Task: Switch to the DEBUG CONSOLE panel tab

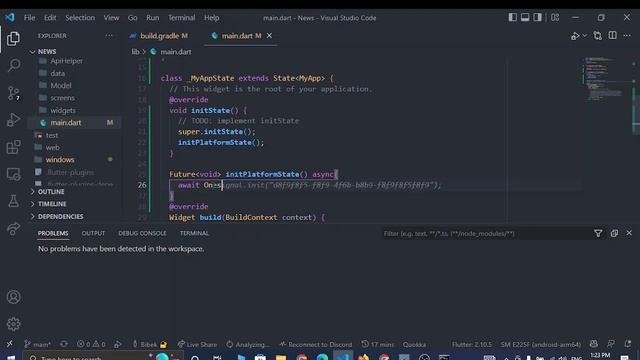Action: 142,233
